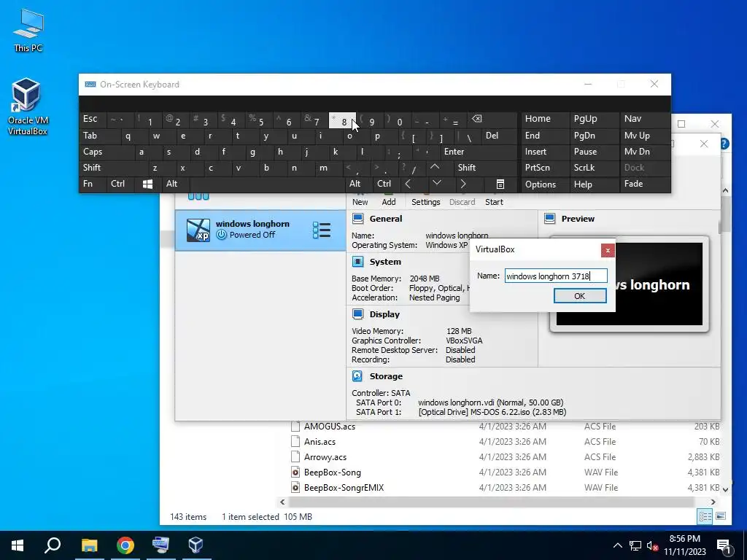This screenshot has height=560, width=747.
Task: Click the backspace key on On-Screen Keyboard
Action: [x=476, y=119]
